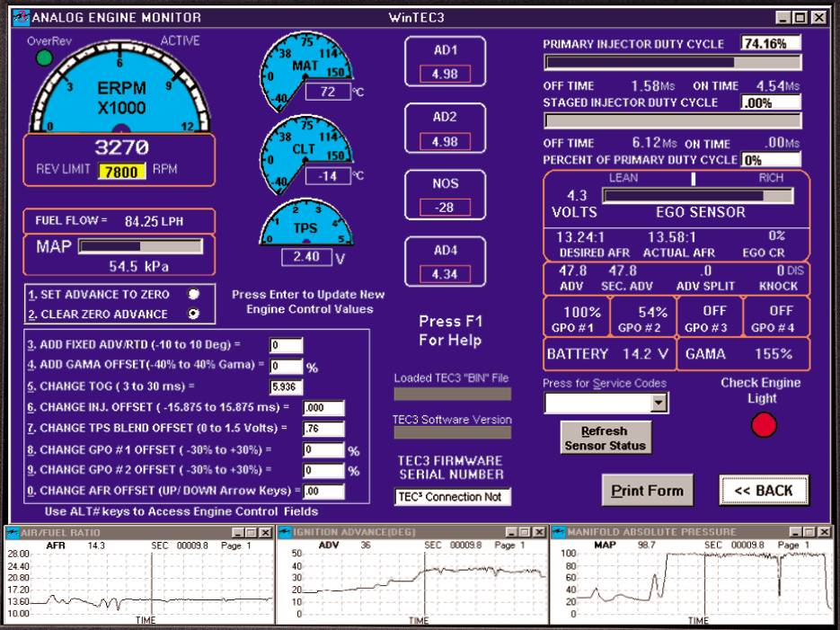Click the Change Inj. Offset input field
This screenshot has height=630, width=840.
click(x=323, y=408)
